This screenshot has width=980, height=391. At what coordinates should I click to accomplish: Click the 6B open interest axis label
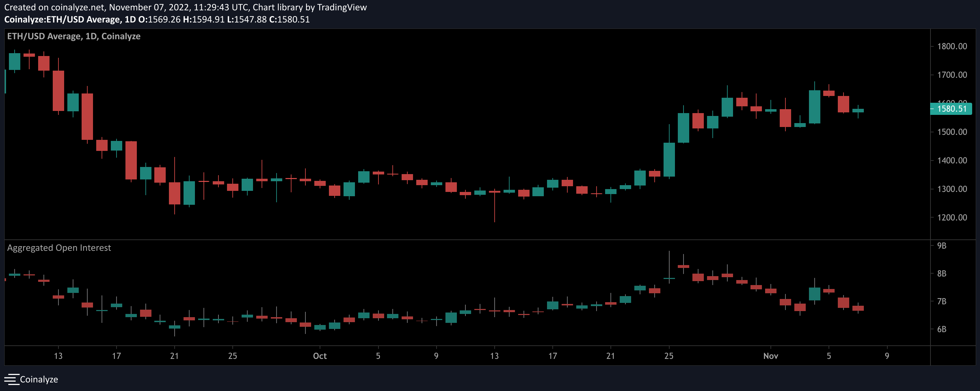[x=942, y=329]
